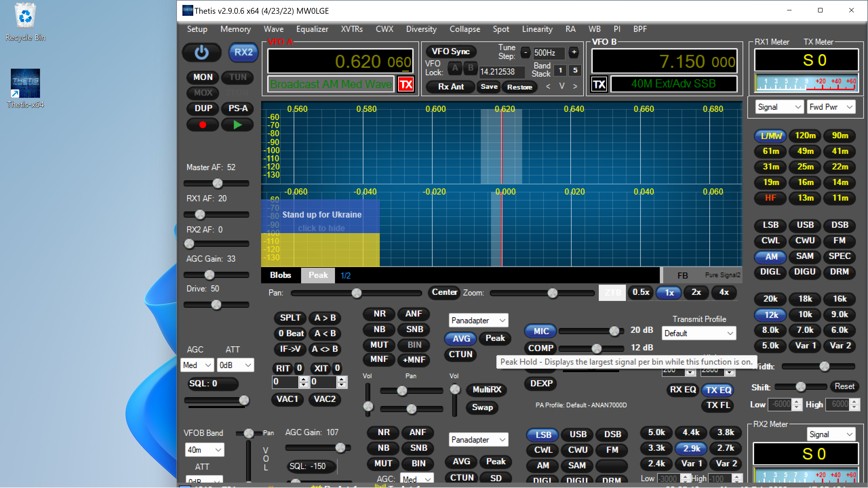This screenshot has height=488, width=868.
Task: Increase the filter High value spinner
Action: click(854, 401)
